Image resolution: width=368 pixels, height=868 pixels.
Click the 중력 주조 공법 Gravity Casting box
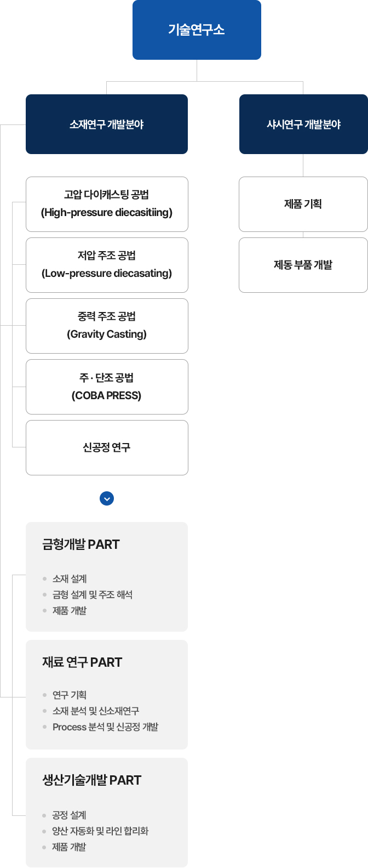(x=107, y=326)
